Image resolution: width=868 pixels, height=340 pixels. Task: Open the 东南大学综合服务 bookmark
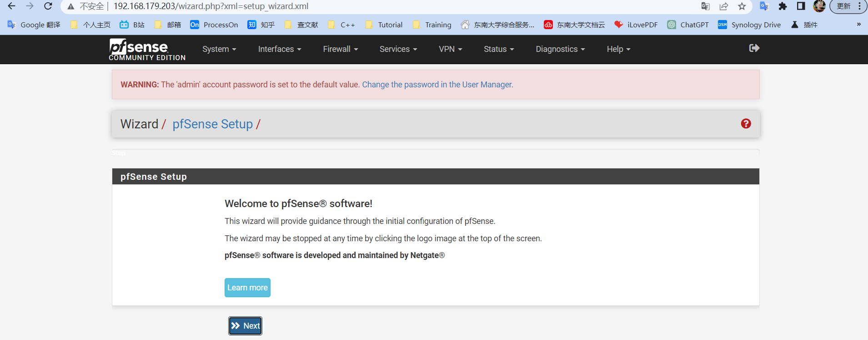coord(498,25)
